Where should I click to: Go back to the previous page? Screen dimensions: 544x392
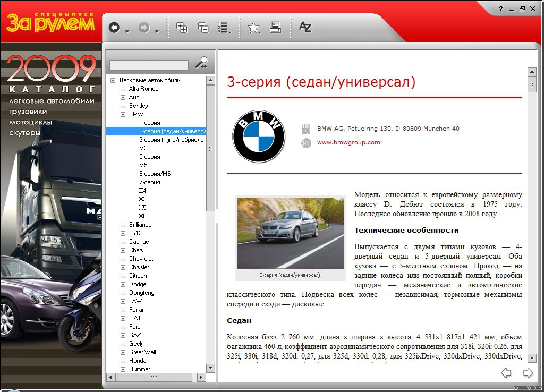(x=114, y=28)
